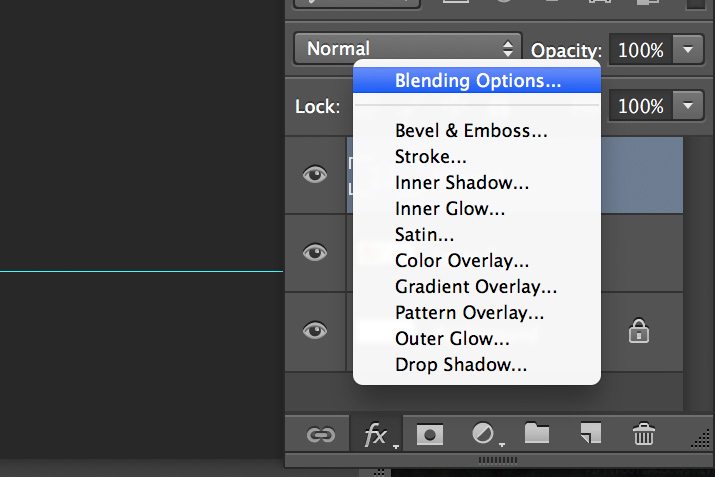Image resolution: width=715 pixels, height=477 pixels.
Task: Hide the bottom locked layer
Action: point(315,330)
